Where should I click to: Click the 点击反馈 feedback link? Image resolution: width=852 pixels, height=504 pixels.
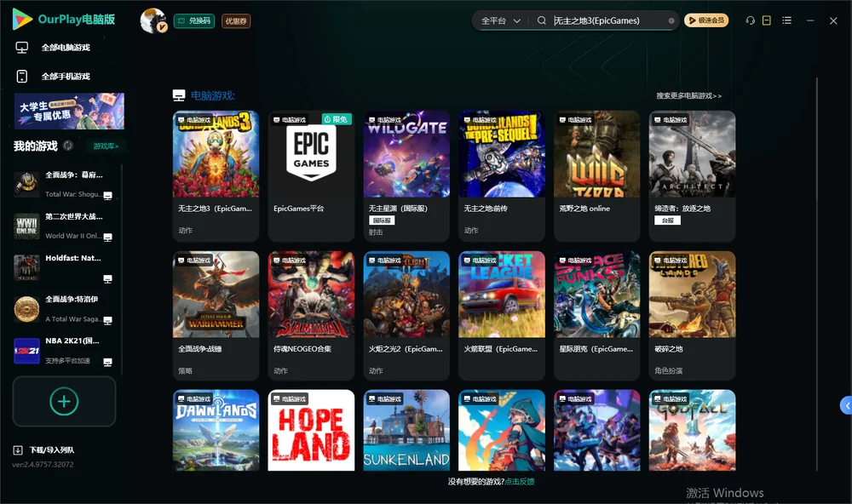[520, 481]
